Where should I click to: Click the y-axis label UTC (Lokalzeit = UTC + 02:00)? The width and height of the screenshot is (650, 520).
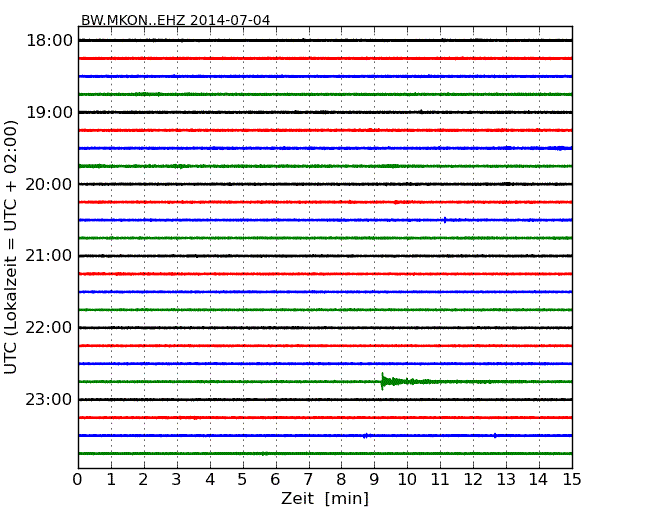point(11,247)
